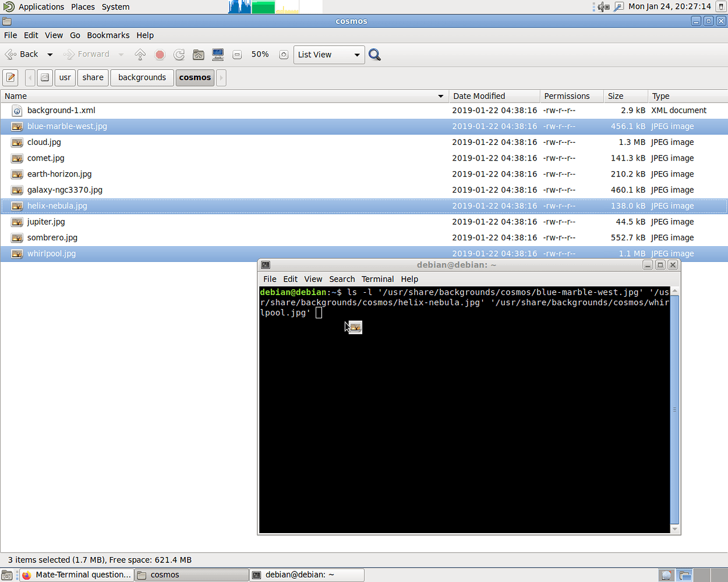Activate the search magnifier icon
This screenshot has height=582, width=728.
coord(374,54)
